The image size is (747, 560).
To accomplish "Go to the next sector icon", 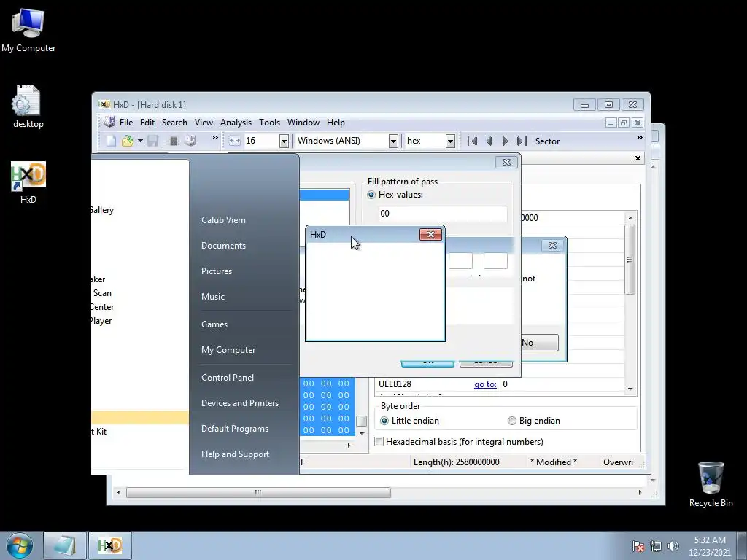I will [505, 141].
